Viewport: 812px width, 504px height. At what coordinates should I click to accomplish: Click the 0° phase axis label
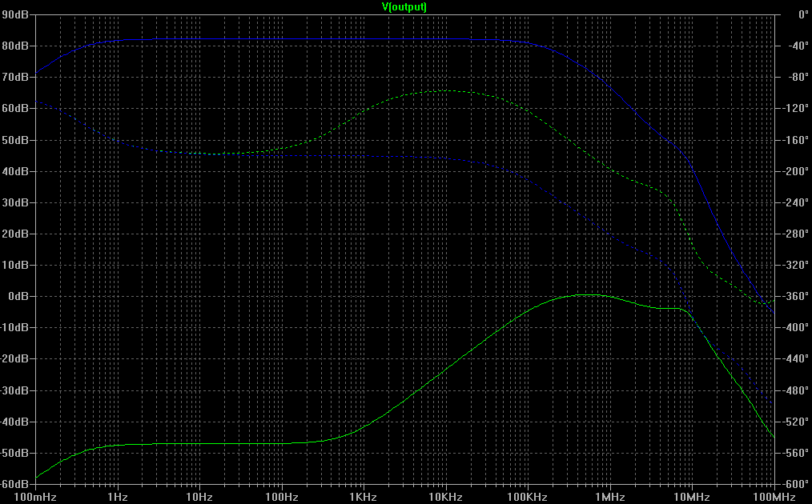pyautogui.click(x=802, y=14)
